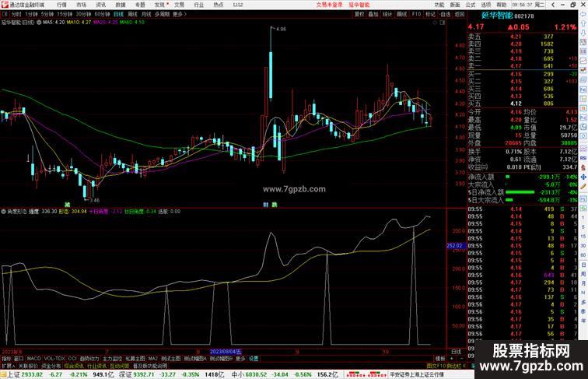Expand the 更多 periods dropdown
The width and height of the screenshot is (588, 379).
click(x=180, y=14)
